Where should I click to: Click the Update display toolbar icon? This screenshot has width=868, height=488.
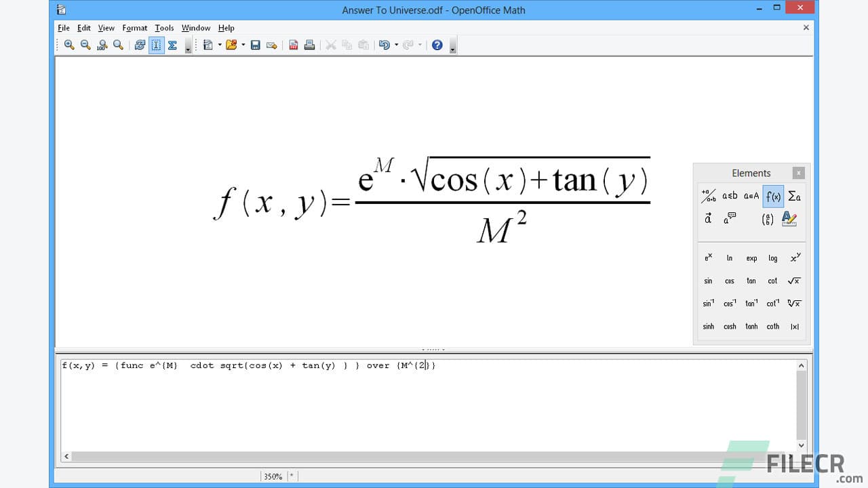[x=140, y=45]
